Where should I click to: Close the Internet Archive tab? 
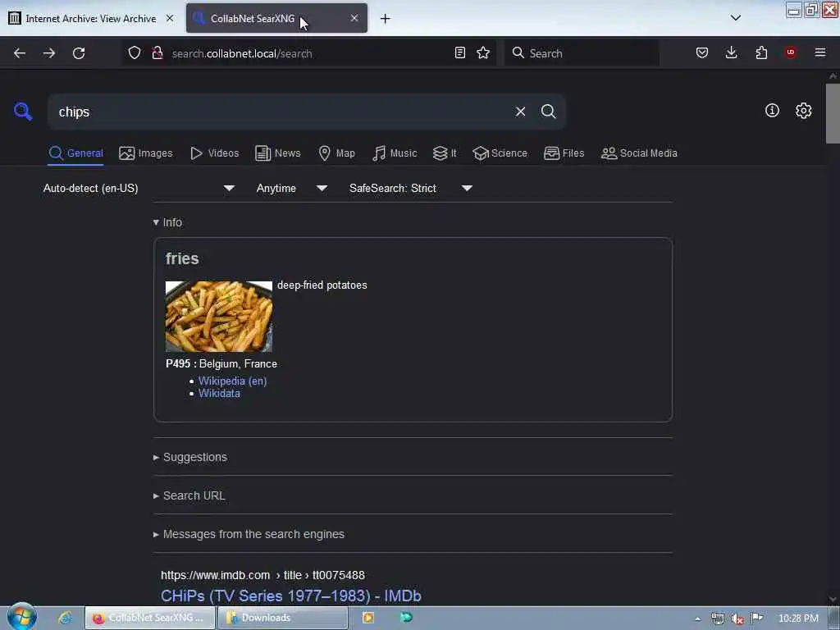coord(169,18)
